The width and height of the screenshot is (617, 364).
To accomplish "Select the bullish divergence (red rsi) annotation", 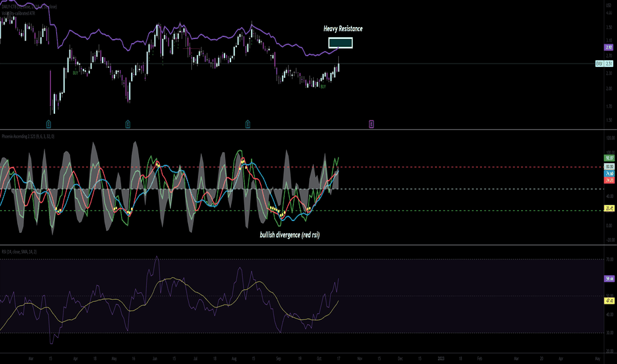I will click(x=289, y=235).
